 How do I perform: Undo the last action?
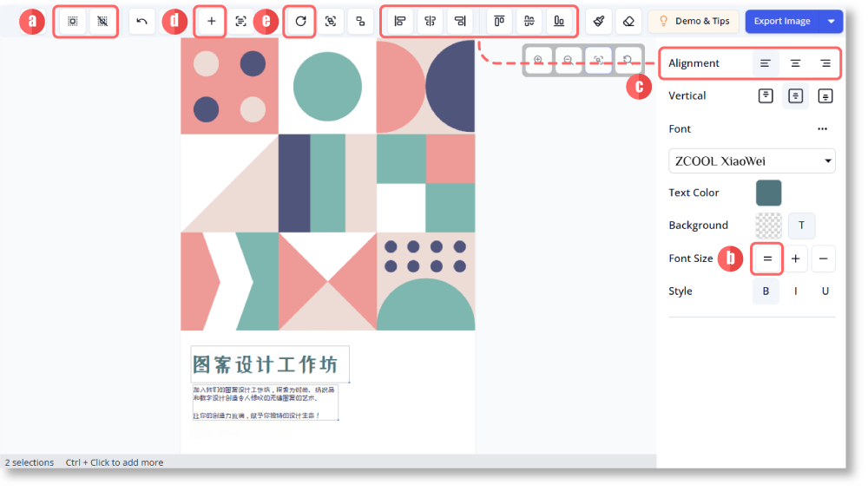pos(142,22)
